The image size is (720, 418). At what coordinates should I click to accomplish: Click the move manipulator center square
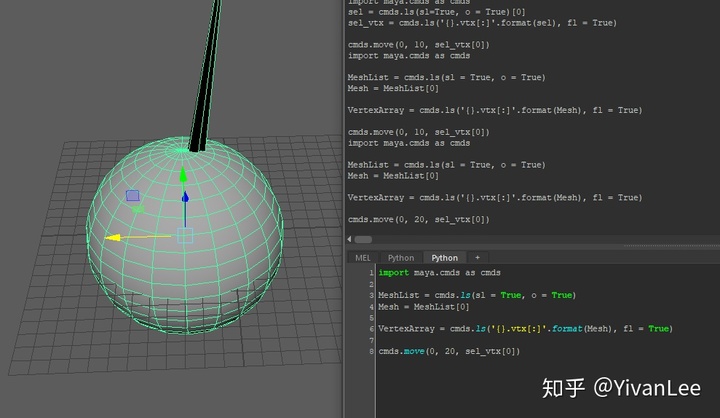coord(185,236)
